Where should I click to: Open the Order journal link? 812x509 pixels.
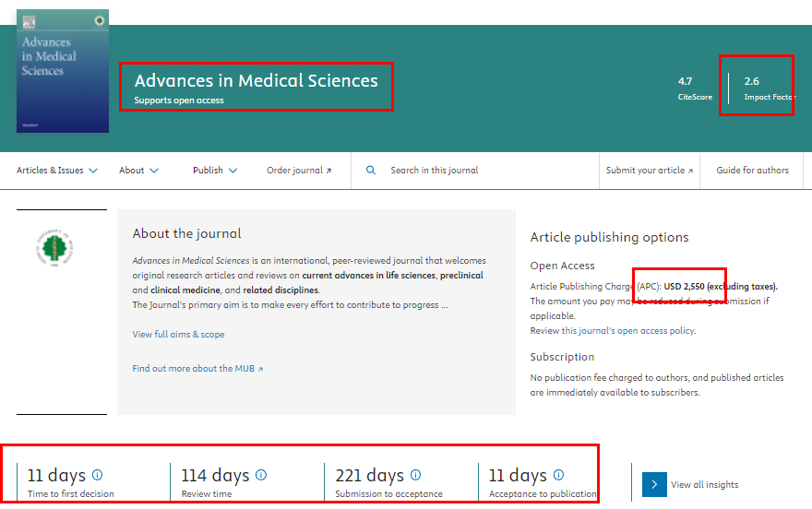click(x=299, y=171)
